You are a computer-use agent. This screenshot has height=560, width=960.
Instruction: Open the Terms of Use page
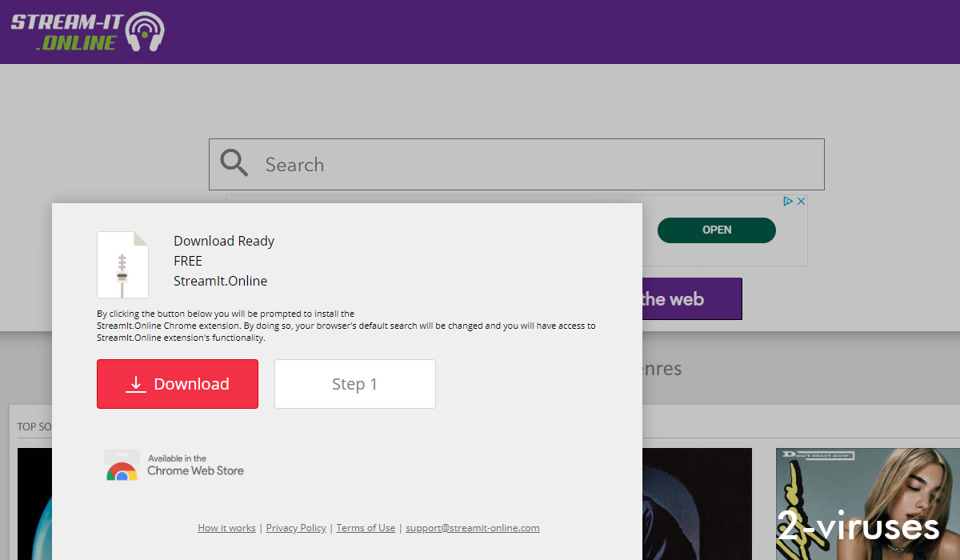point(366,528)
